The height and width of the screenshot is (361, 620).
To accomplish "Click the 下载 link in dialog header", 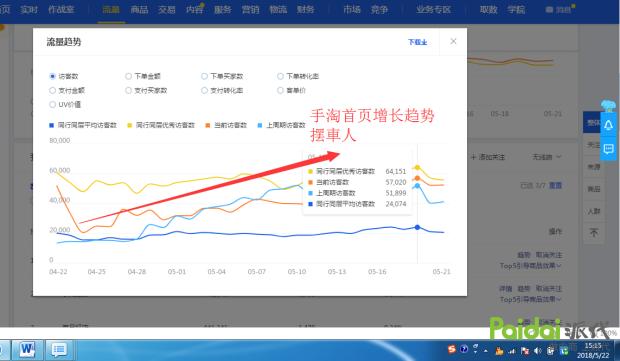I will click(418, 42).
